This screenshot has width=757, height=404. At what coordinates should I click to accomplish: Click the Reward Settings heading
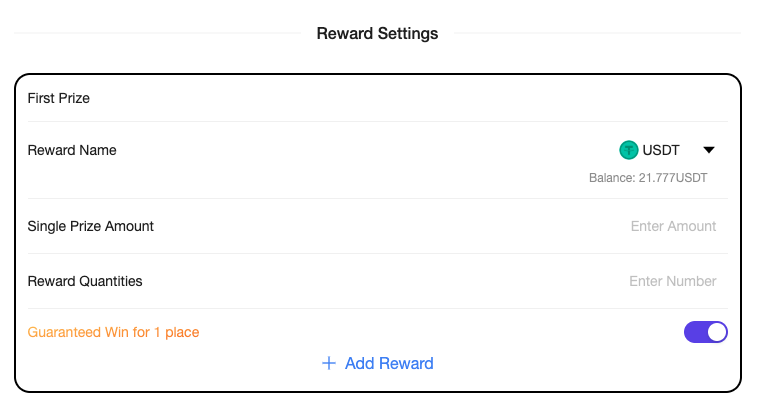(377, 33)
